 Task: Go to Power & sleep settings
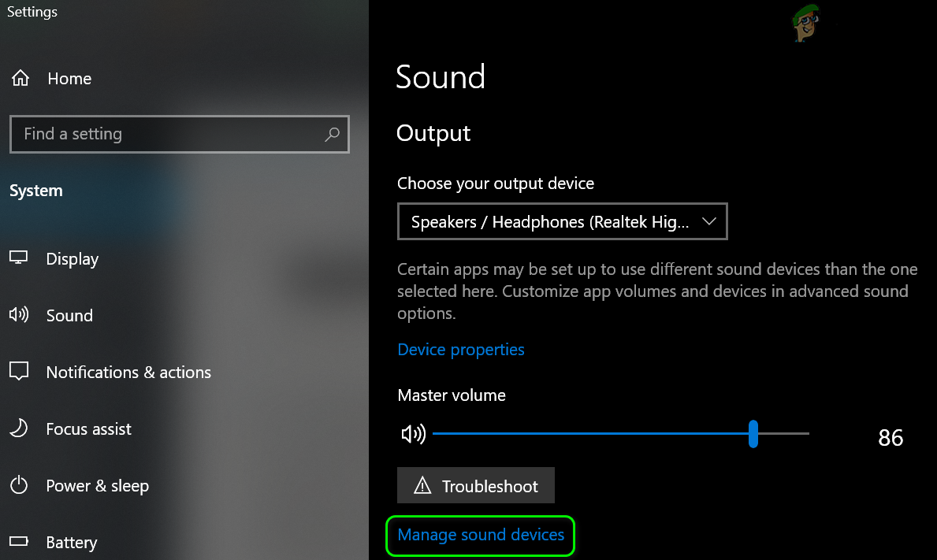(x=97, y=485)
